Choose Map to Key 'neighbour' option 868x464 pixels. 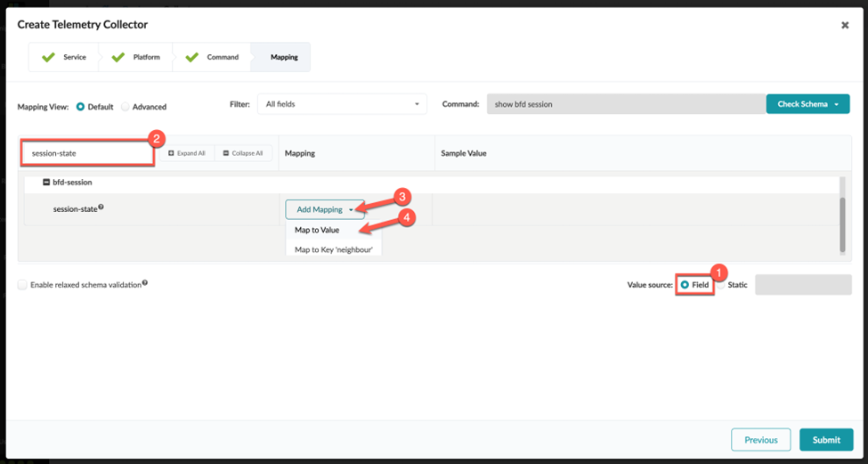pyautogui.click(x=333, y=249)
